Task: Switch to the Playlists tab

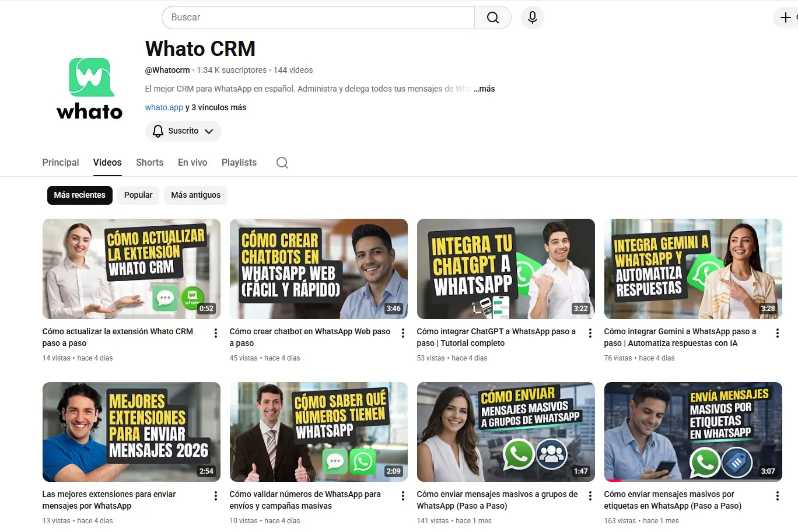Action: click(x=239, y=163)
